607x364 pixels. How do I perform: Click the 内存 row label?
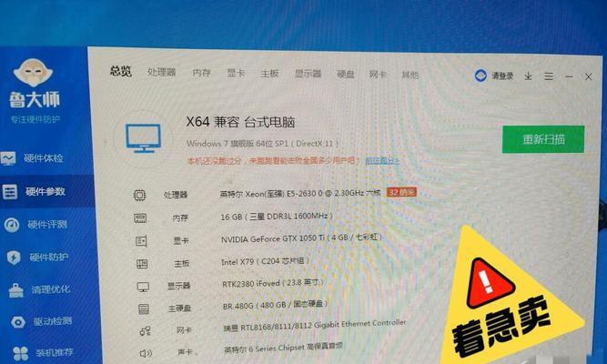[180, 218]
